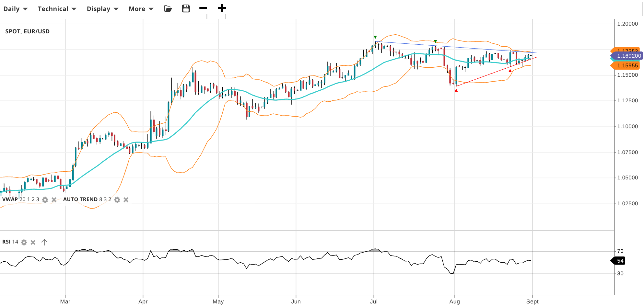The width and height of the screenshot is (644, 307).
Task: Expand the Daily interval dropdown
Action: click(15, 9)
